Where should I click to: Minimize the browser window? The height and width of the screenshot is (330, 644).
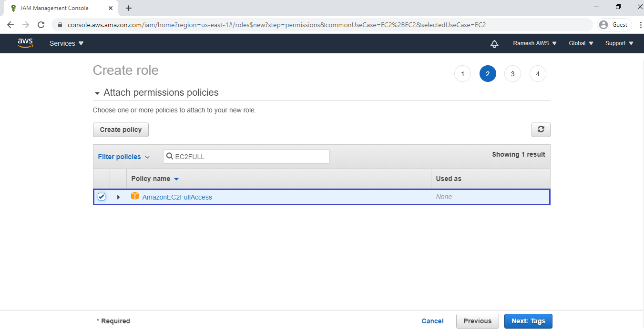[597, 7]
